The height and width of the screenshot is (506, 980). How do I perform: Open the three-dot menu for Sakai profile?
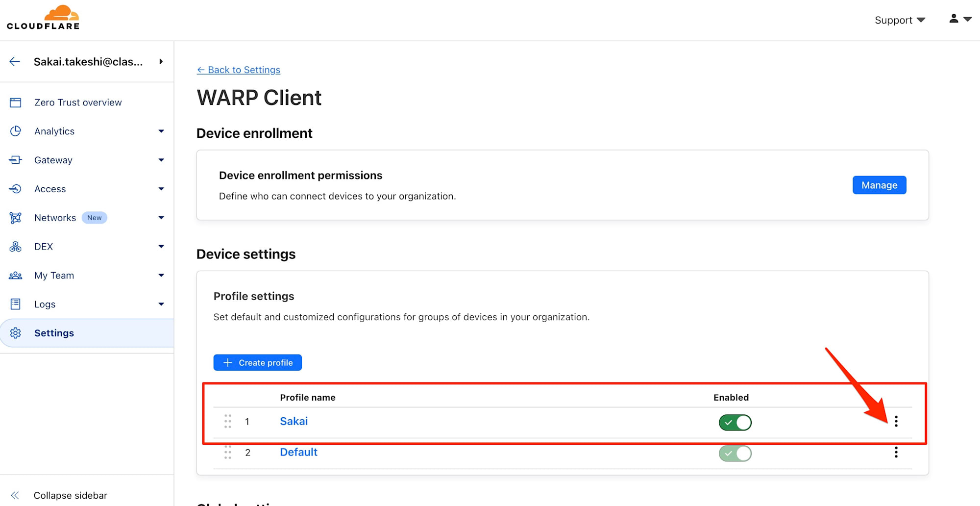(896, 421)
